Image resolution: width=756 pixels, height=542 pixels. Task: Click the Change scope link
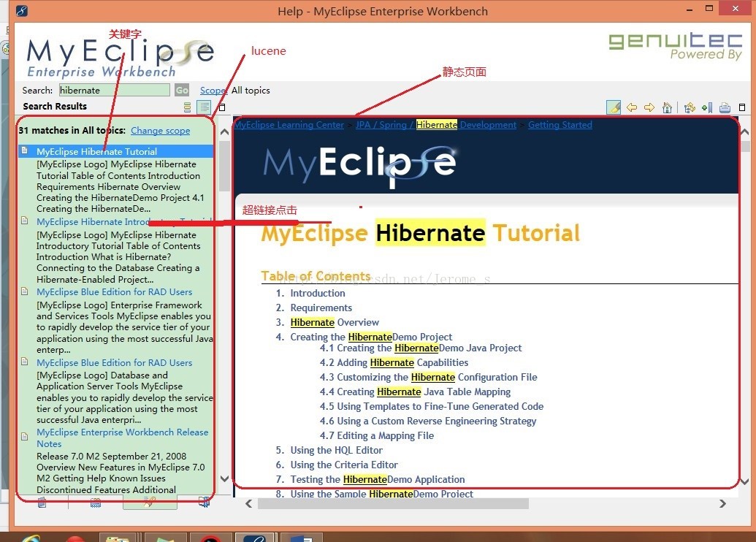[x=160, y=130]
